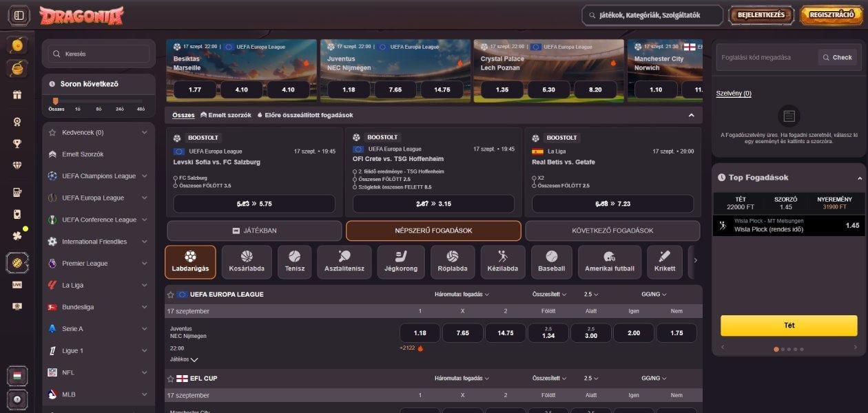This screenshot has width=868, height=413.
Task: Click the Keresés search field in sidebar
Action: coord(99,54)
